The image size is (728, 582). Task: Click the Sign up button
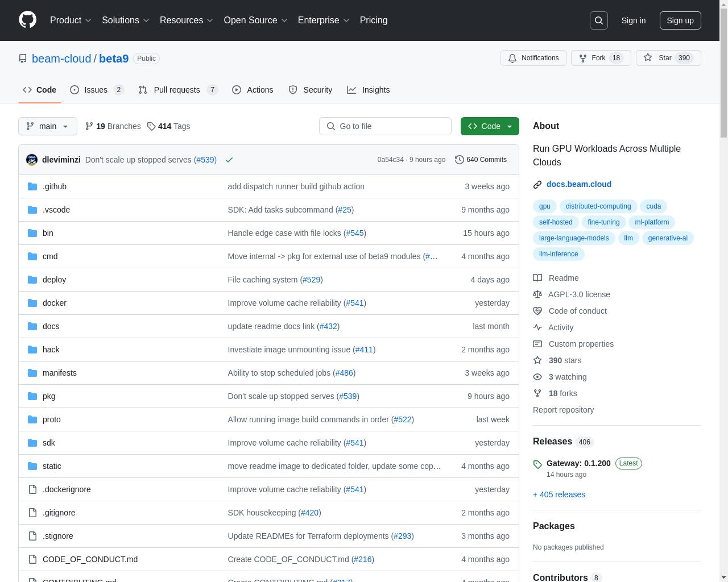(680, 20)
